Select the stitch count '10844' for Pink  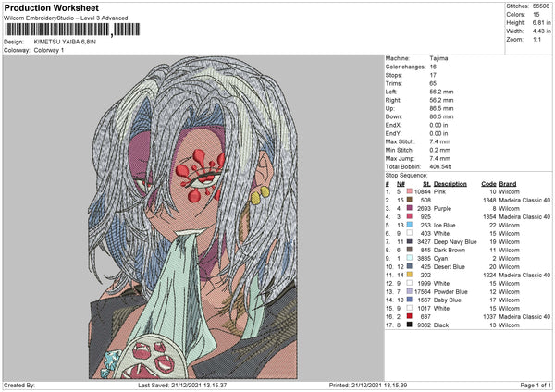click(x=423, y=191)
